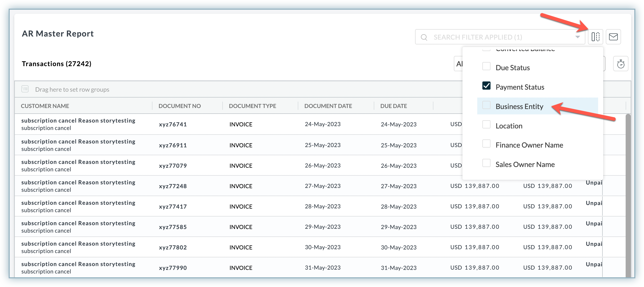
Task: Click second USD 139,887.00 amount in xyz77990 row
Action: pyautogui.click(x=548, y=268)
